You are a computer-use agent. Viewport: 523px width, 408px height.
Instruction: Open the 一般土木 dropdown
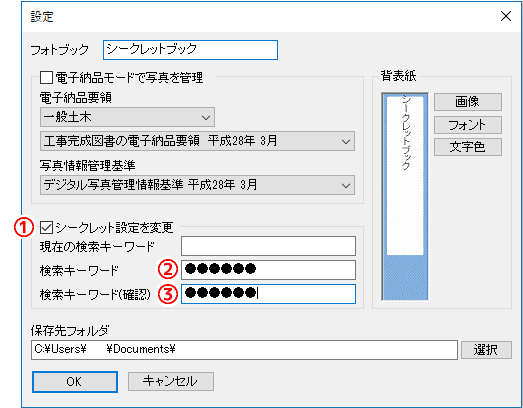click(x=127, y=117)
